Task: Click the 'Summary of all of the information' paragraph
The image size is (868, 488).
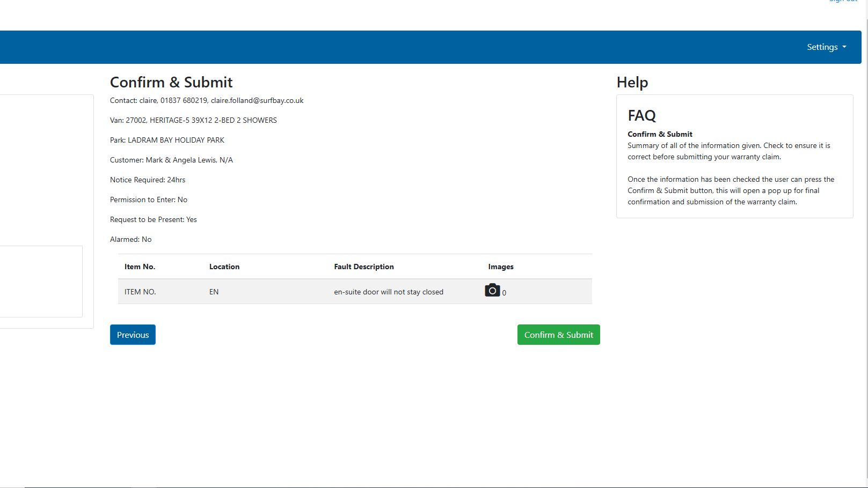Action: click(x=729, y=151)
